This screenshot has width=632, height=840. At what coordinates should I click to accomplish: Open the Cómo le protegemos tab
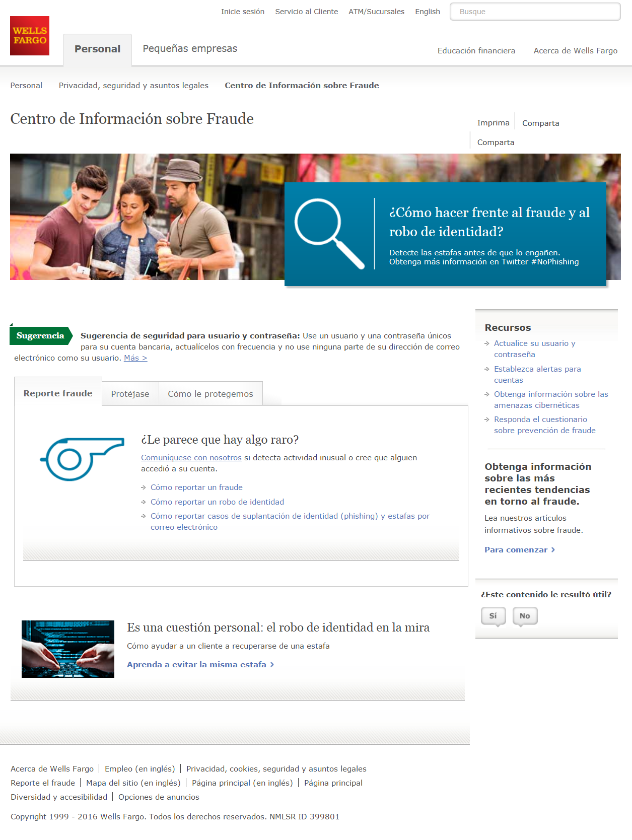tap(210, 394)
